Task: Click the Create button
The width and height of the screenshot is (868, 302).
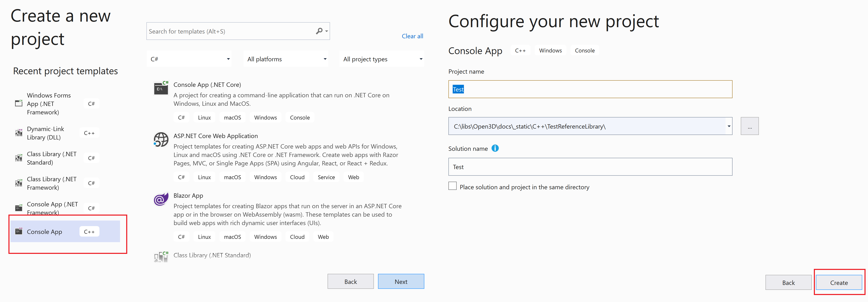Action: 839,282
